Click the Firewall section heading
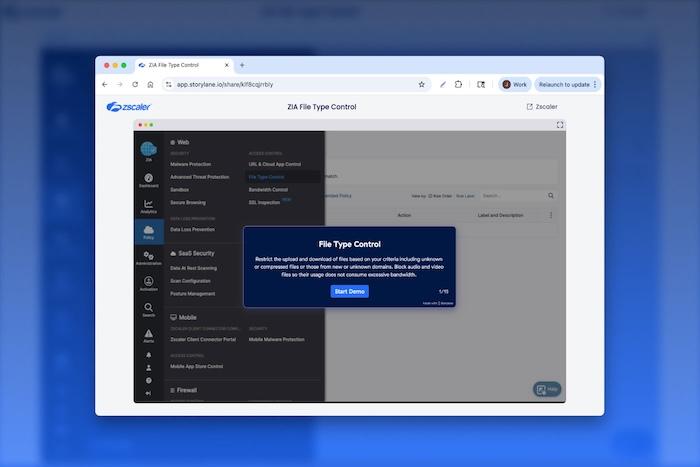The height and width of the screenshot is (467, 700). [183, 390]
